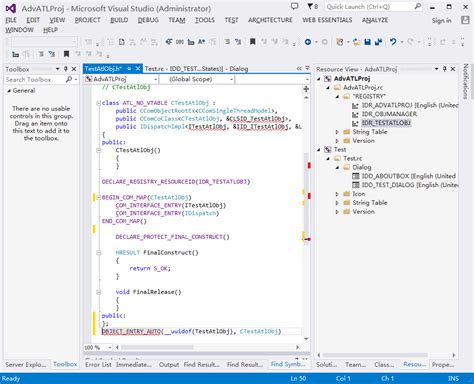Click the Search Toolbox input field
474x384 pixels.
[34, 79]
